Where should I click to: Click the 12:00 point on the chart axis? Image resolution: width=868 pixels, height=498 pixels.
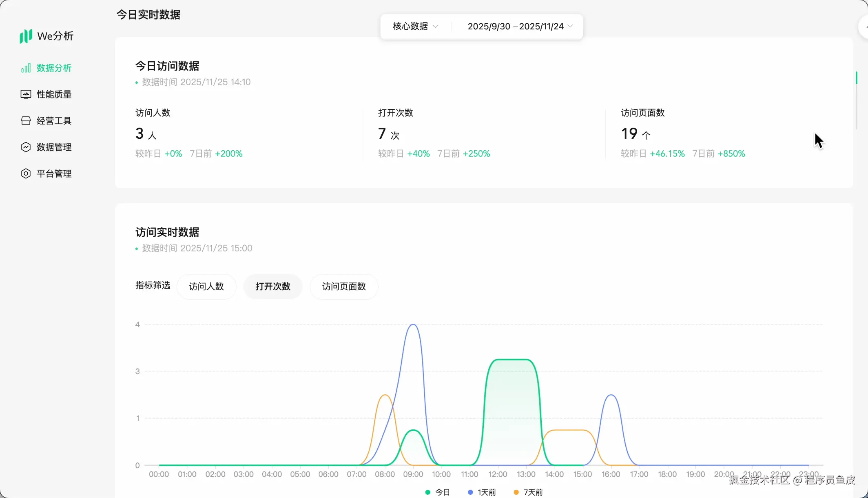pos(498,474)
